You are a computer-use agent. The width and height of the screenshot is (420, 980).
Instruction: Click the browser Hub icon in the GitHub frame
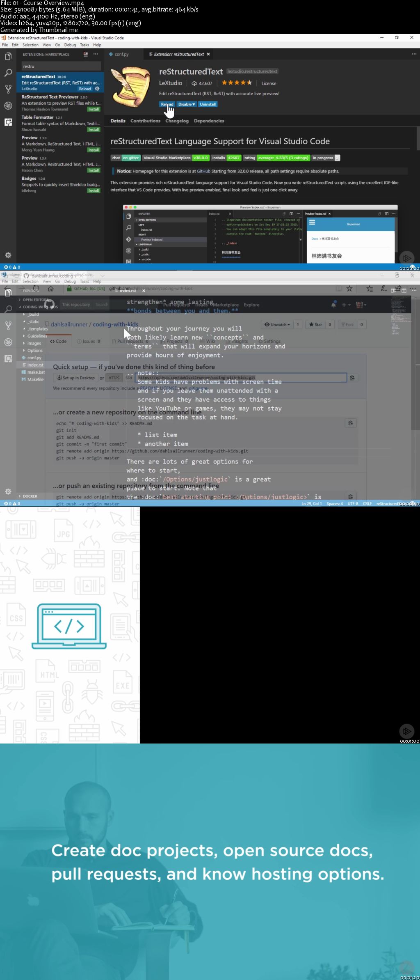pyautogui.click(x=370, y=289)
